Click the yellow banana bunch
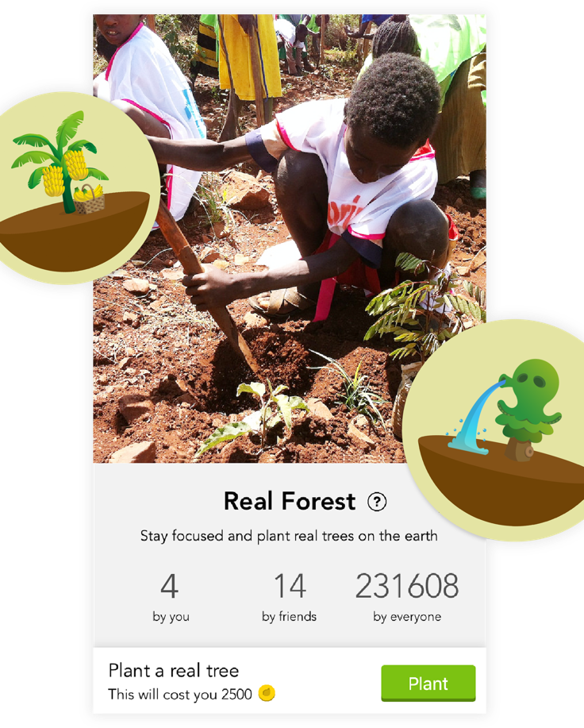This screenshot has width=584, height=728. 76,164
